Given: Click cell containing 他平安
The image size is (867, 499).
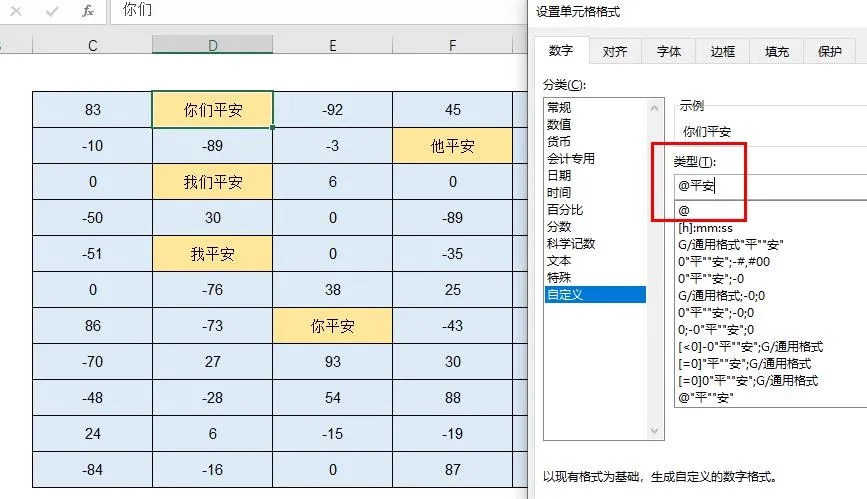Looking at the screenshot, I should point(452,146).
